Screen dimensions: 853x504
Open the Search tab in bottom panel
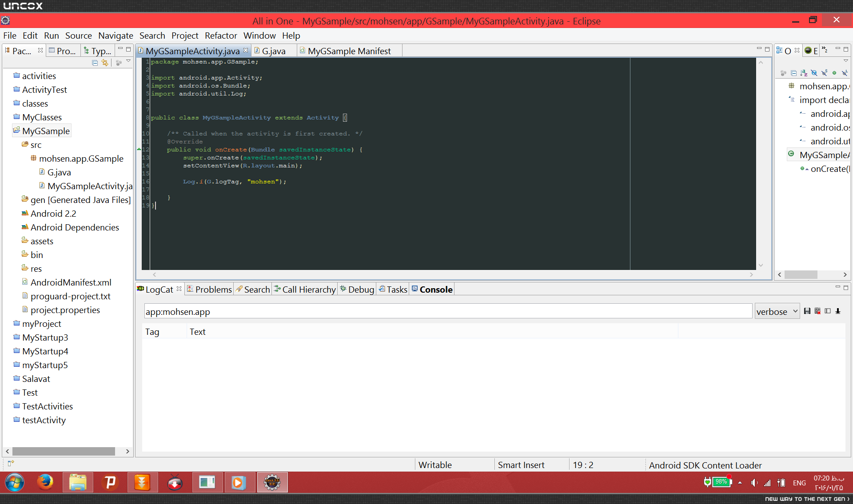[x=253, y=290]
